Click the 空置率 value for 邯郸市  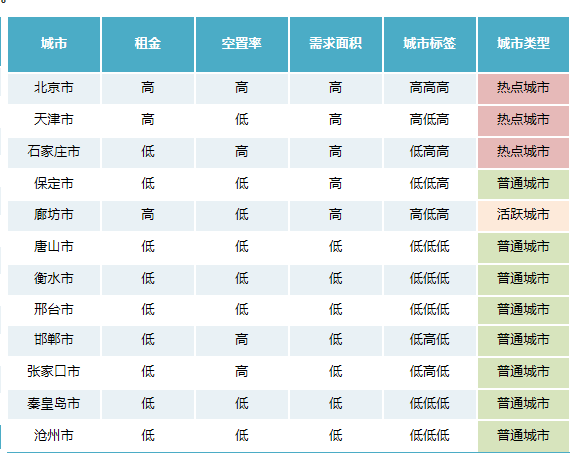point(242,340)
